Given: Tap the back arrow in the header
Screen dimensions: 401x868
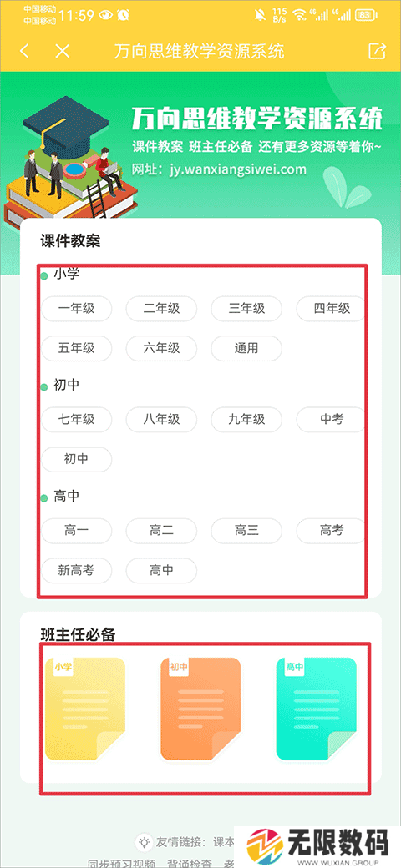Looking at the screenshot, I should point(24,52).
